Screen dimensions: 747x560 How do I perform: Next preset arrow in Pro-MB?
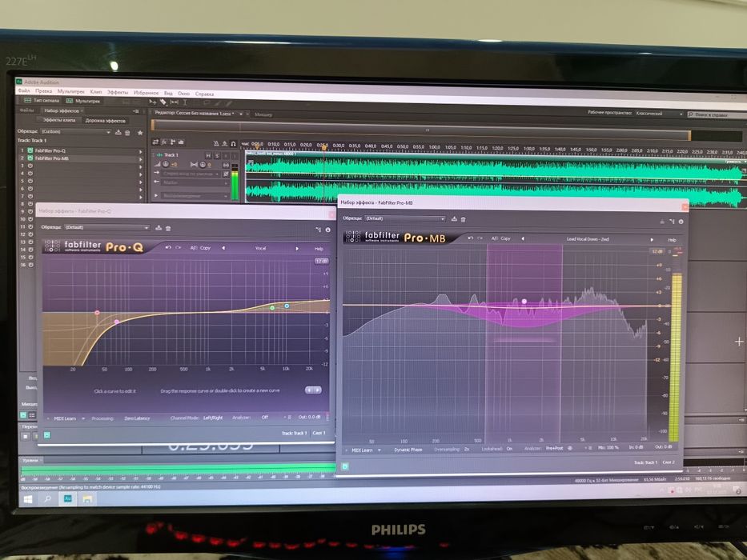point(652,239)
